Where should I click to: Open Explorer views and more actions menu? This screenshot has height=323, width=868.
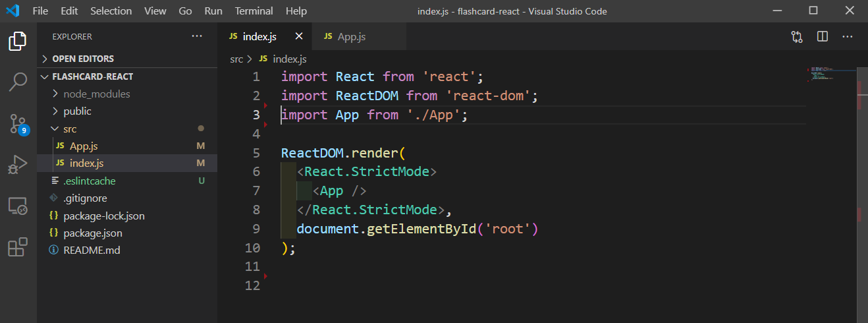tap(197, 36)
